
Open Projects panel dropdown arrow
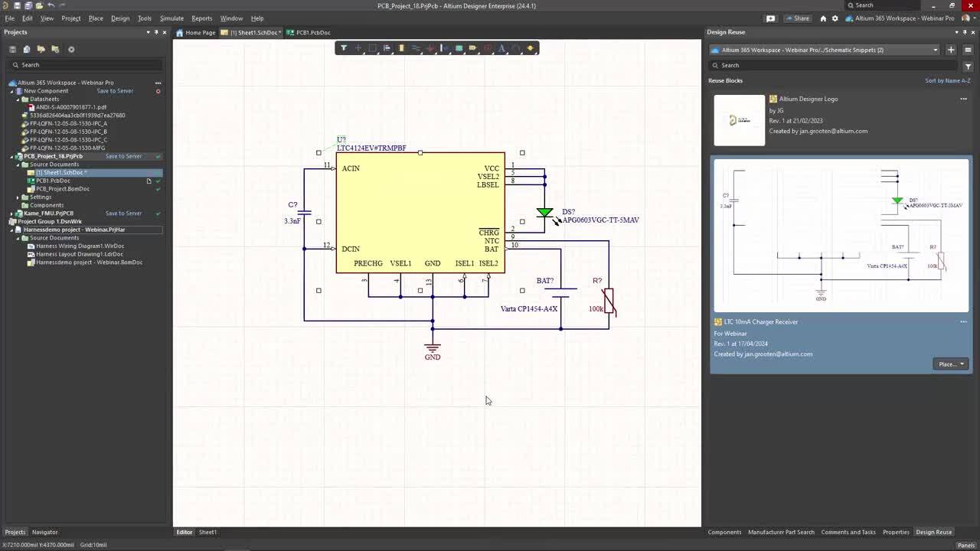pos(149,32)
